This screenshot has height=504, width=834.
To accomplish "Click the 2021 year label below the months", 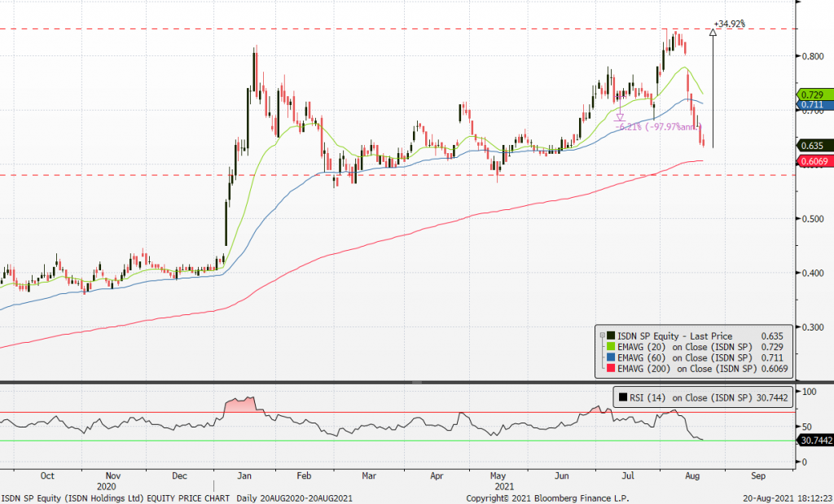I will (504, 486).
